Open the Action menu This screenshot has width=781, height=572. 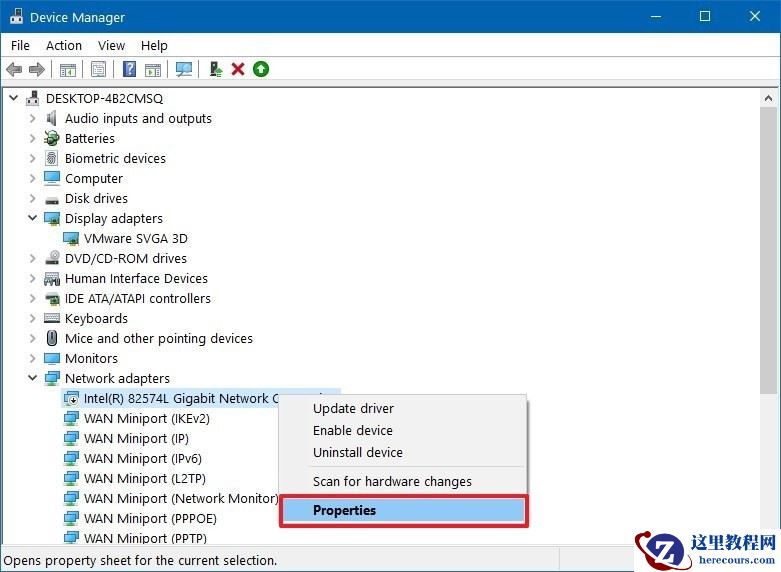point(64,45)
